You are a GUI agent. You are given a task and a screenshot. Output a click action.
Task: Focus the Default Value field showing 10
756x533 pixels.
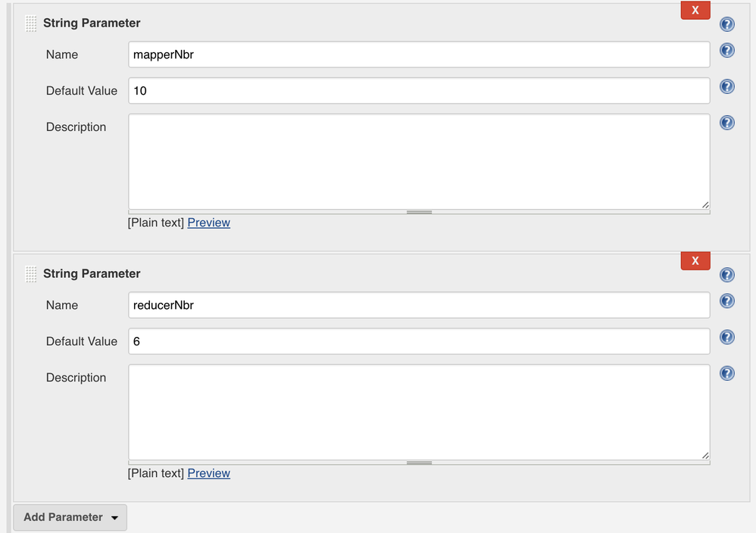click(419, 91)
